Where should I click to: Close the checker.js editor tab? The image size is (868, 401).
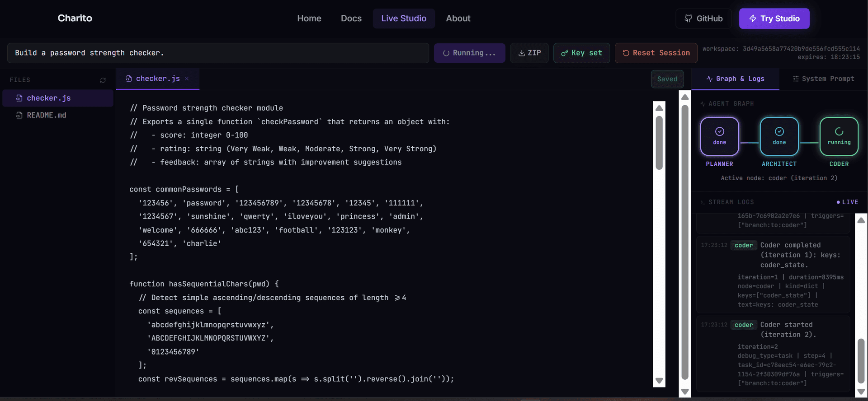pos(187,79)
